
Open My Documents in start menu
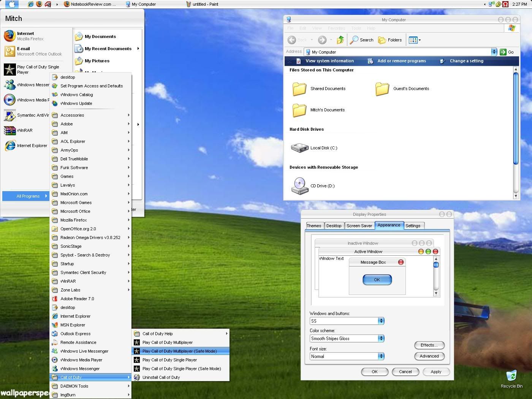[96, 36]
